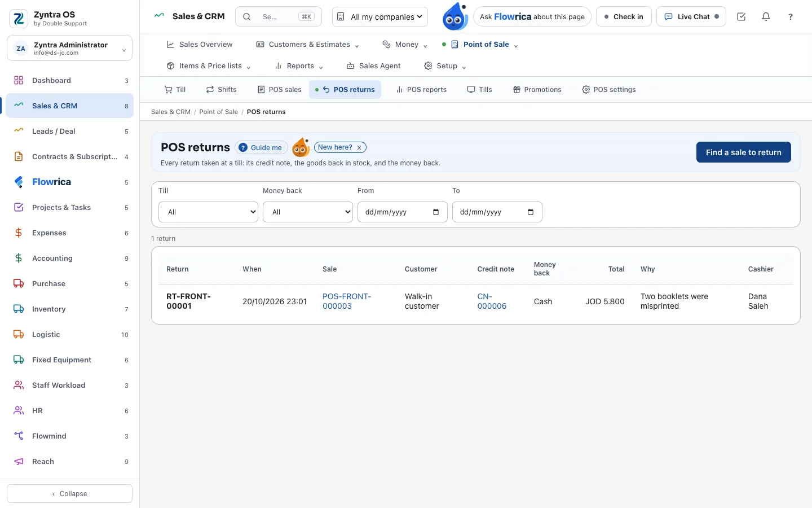812x508 pixels.
Task: Expand the Items & Price lists menu
Action: point(209,66)
